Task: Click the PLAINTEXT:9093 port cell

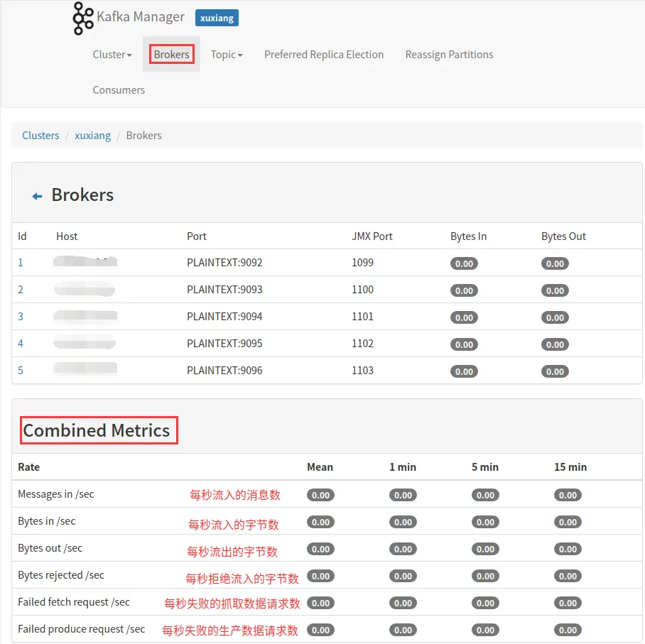Action: point(224,290)
